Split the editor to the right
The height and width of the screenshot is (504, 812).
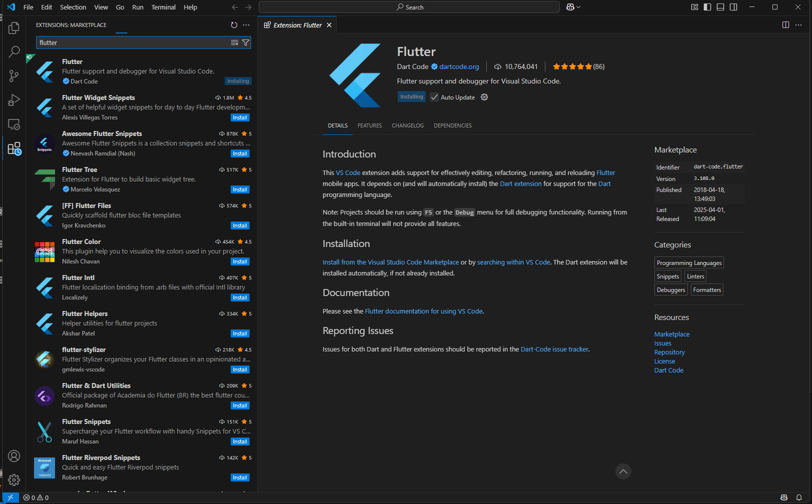(x=785, y=25)
